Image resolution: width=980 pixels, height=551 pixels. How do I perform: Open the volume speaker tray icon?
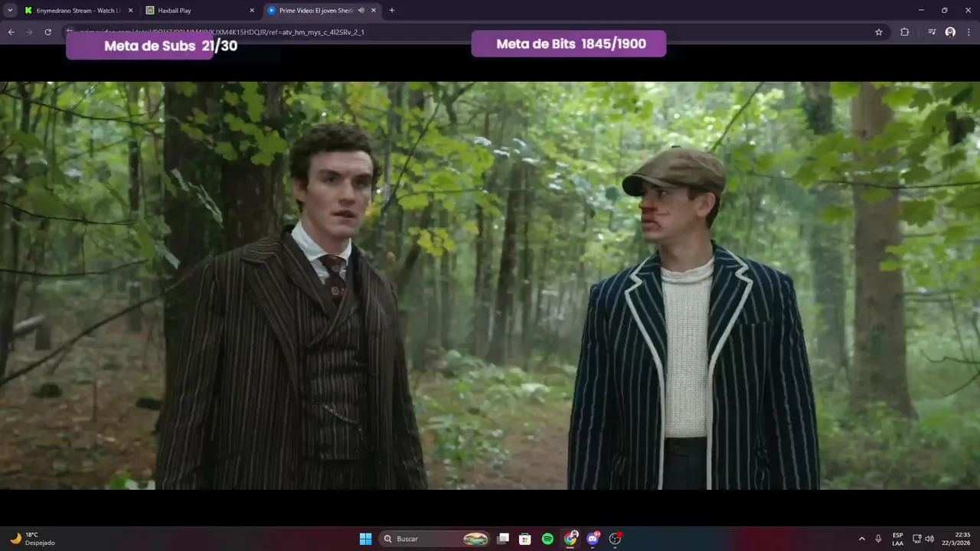pos(929,539)
